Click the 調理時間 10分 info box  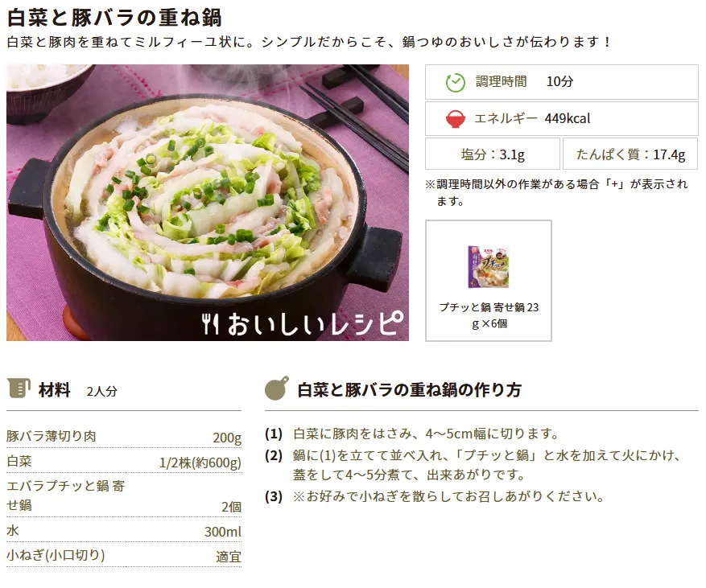coord(561,82)
